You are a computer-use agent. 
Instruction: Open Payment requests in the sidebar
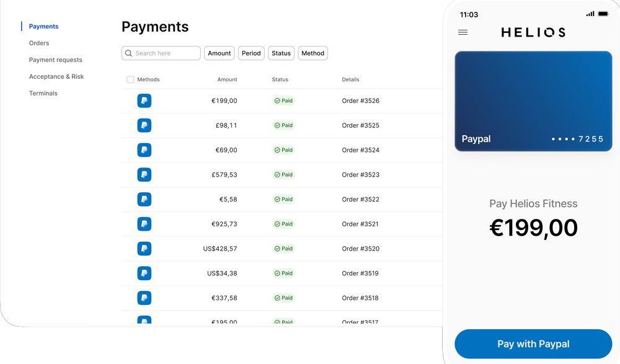coord(56,60)
